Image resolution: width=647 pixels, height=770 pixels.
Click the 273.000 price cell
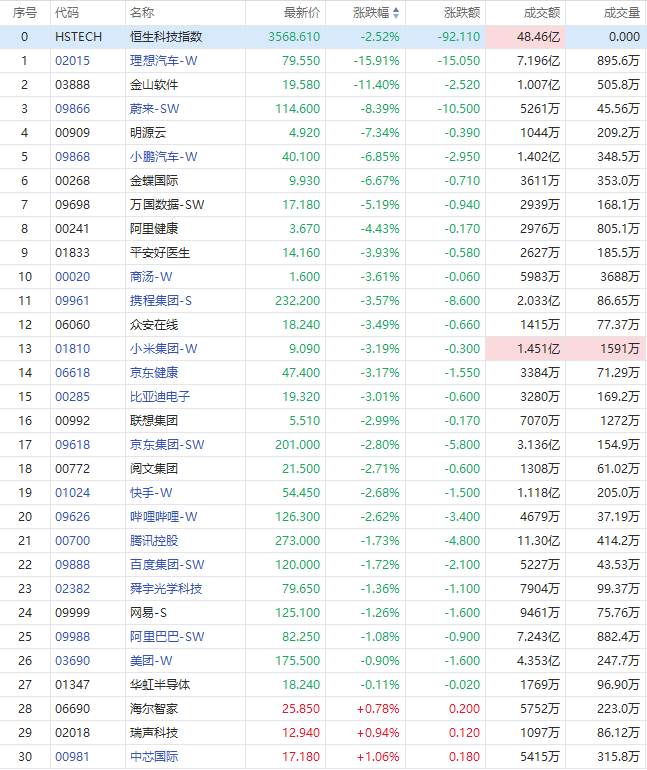297,541
